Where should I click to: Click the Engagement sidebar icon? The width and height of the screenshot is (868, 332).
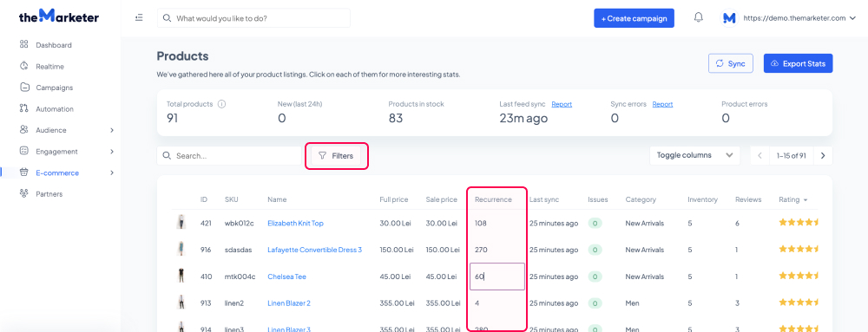click(x=23, y=152)
